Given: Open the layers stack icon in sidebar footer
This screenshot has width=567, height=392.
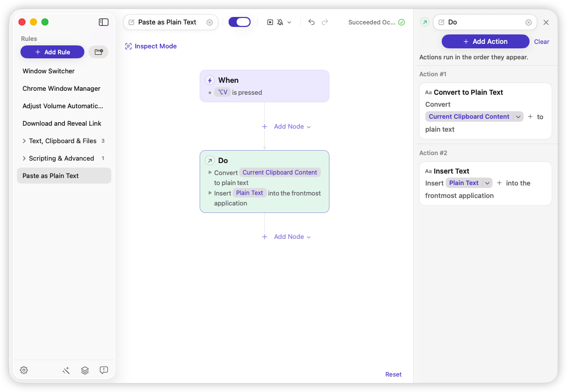Looking at the screenshot, I should click(85, 371).
